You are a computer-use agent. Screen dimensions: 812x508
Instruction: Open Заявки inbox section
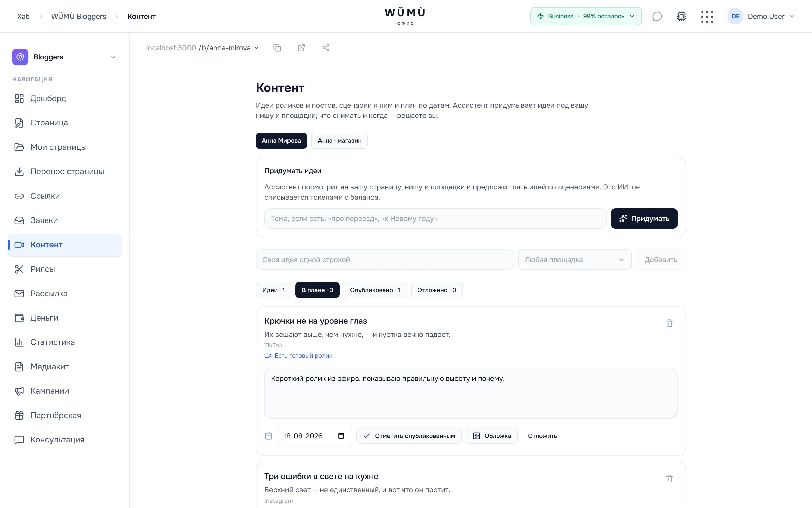point(65,220)
